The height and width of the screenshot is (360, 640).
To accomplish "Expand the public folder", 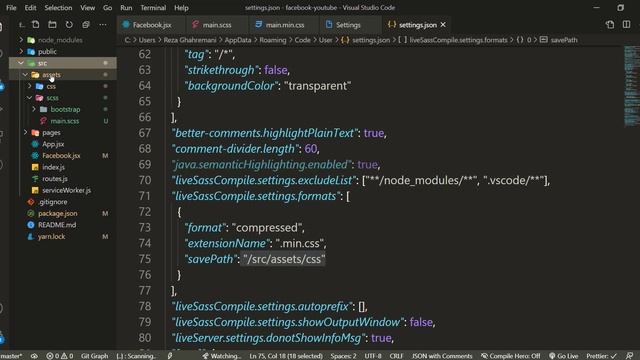I will (x=47, y=51).
